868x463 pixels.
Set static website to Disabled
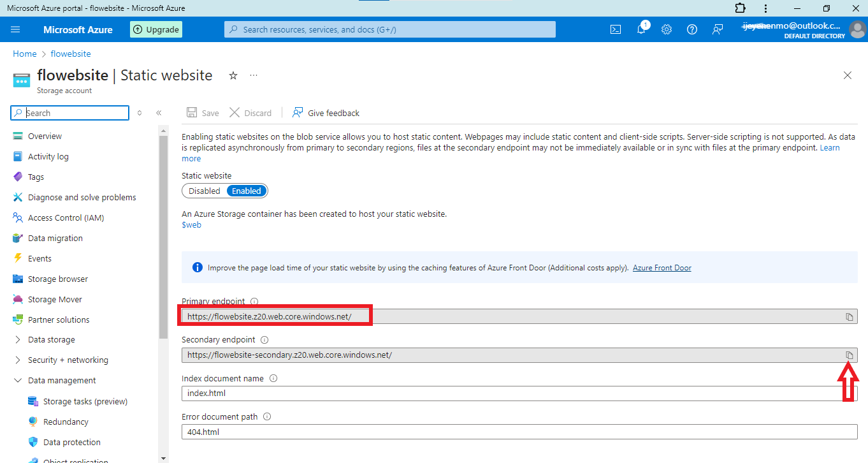[x=204, y=191]
